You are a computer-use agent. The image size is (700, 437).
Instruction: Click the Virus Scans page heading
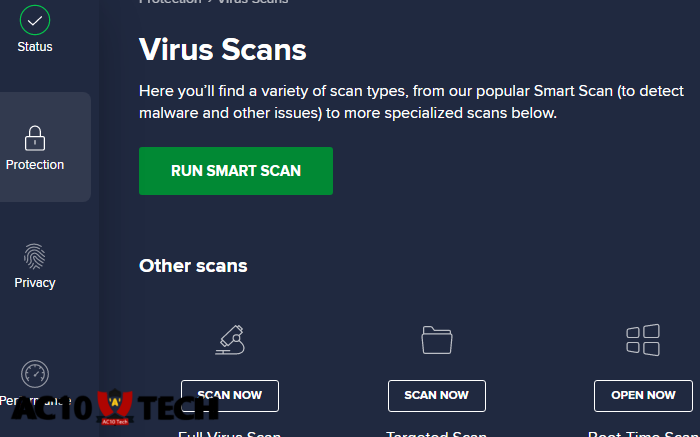coord(222,49)
